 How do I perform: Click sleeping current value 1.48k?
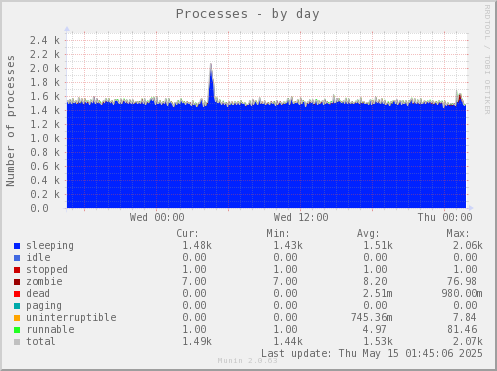197,246
